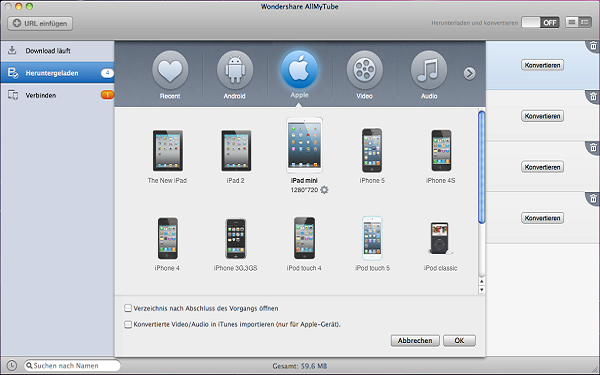The width and height of the screenshot is (600, 375).
Task: Open the Audio format category
Action: (429, 75)
